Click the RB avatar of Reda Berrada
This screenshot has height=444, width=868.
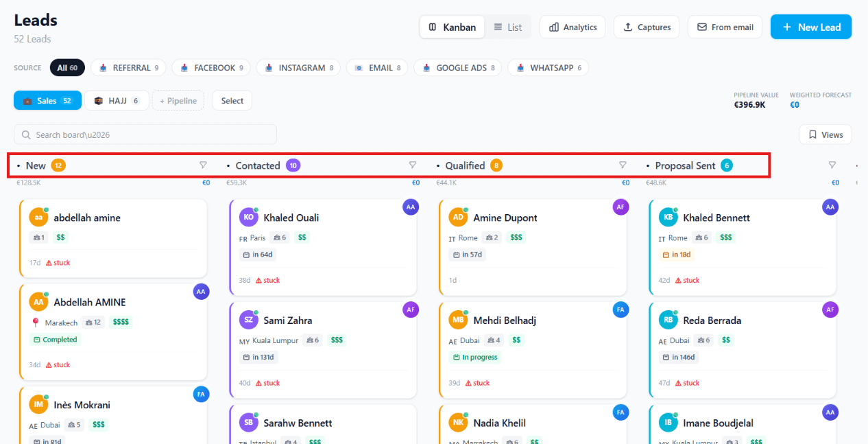(x=668, y=320)
